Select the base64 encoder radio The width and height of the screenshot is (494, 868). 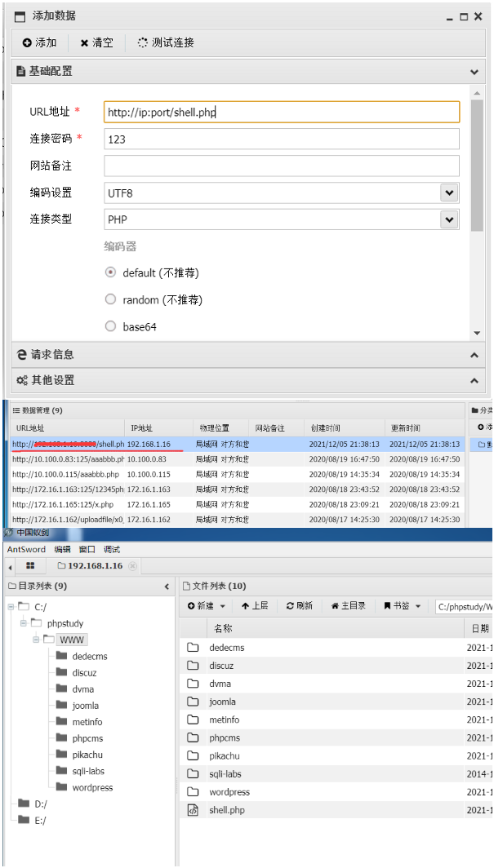111,326
